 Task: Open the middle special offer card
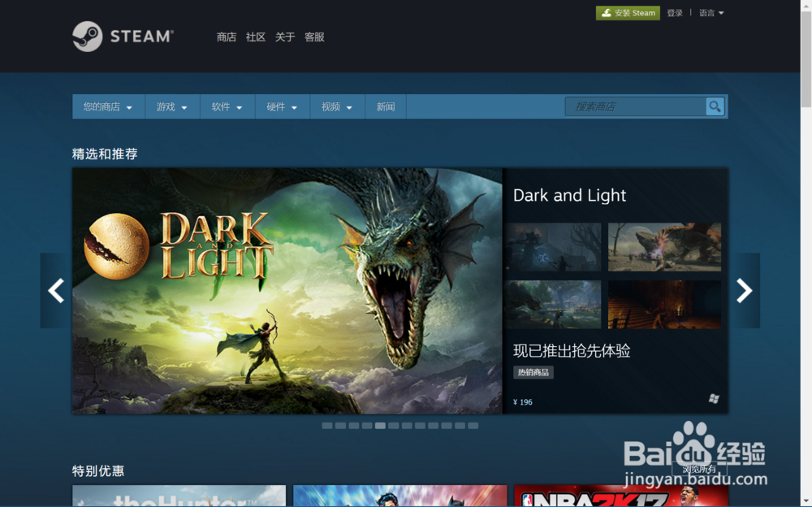pos(400,496)
